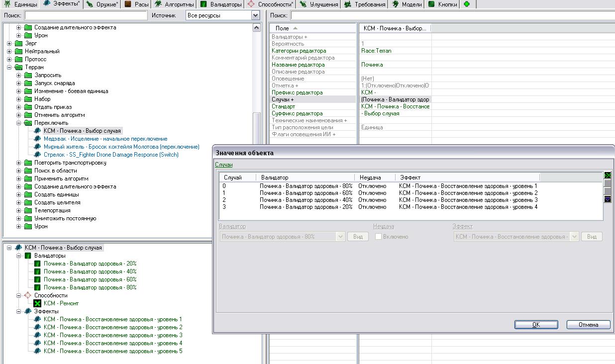
Task: Expand the Урон folder under Терран
Action: (19, 226)
